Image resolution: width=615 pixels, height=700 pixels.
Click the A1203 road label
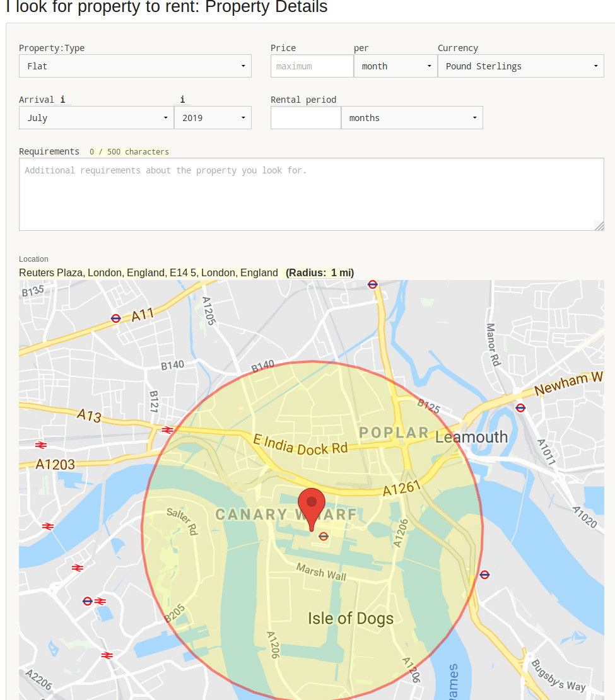tap(55, 464)
